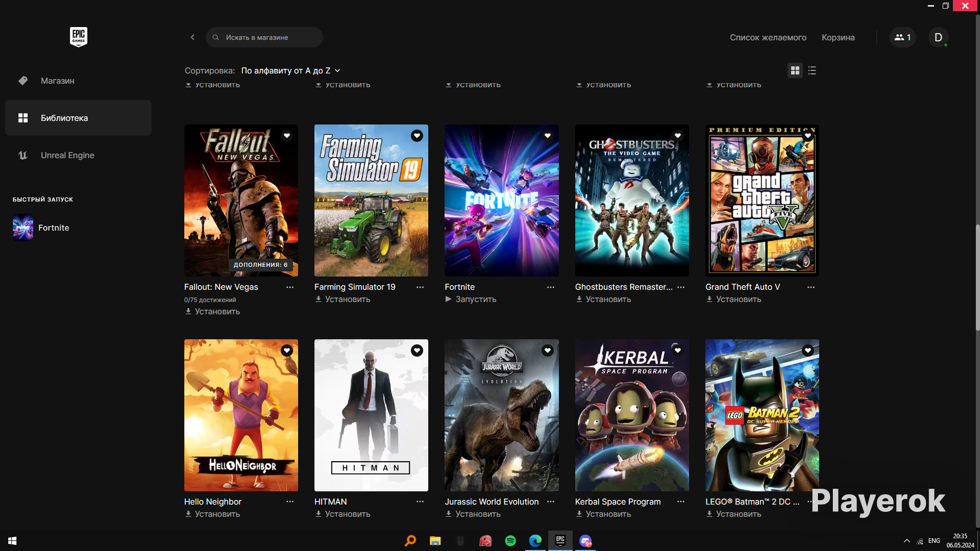Install LEGO Batman 2 DC
Screen dimensions: 980x551
pyautogui.click(x=734, y=514)
